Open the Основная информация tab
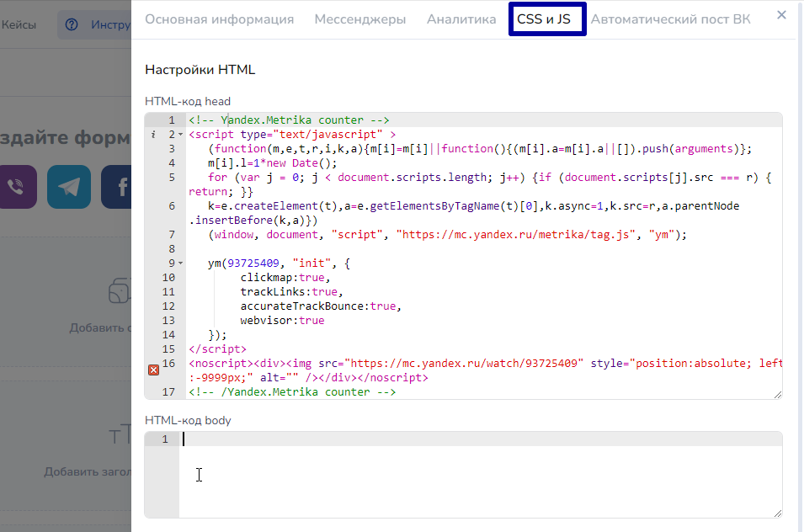The image size is (804, 532). [x=219, y=19]
